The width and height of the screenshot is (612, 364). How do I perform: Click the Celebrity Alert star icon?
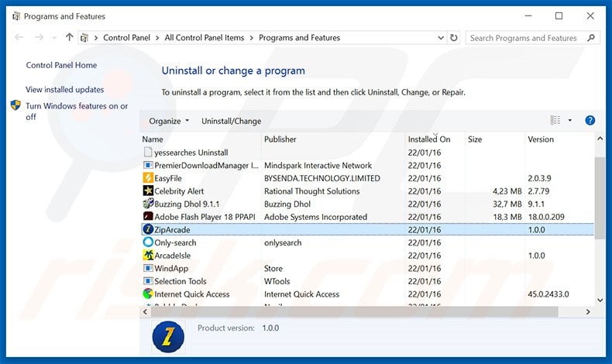[148, 191]
